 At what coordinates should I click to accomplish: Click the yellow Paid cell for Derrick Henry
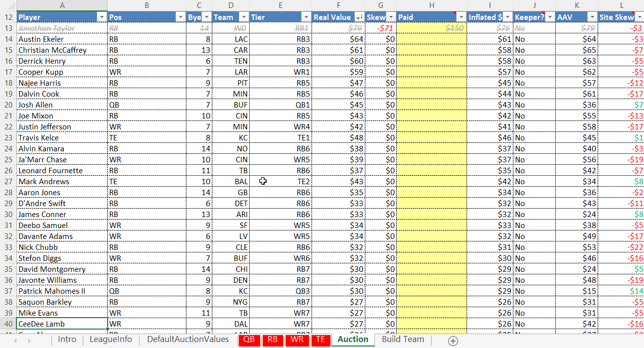point(432,61)
